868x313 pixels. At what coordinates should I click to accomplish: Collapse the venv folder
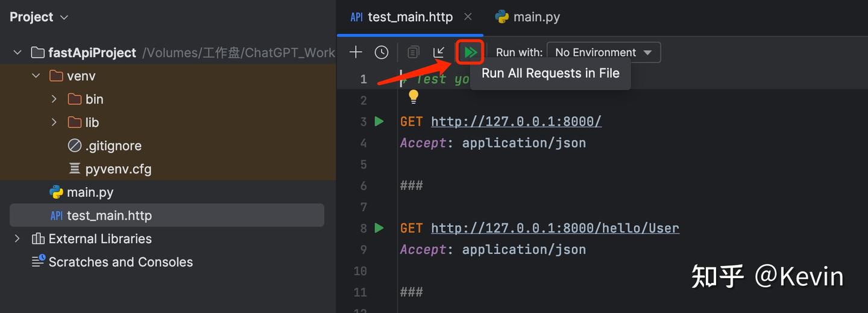[x=36, y=76]
